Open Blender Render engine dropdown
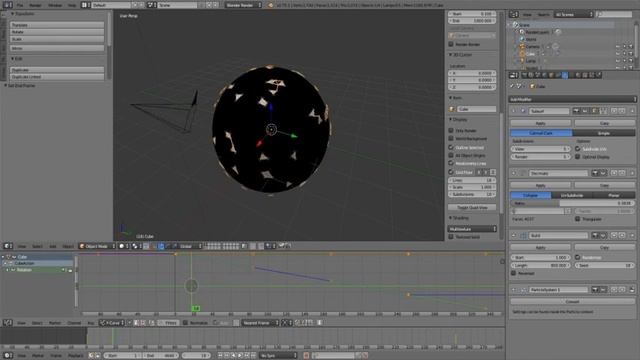The height and width of the screenshot is (360, 640). coord(243,5)
